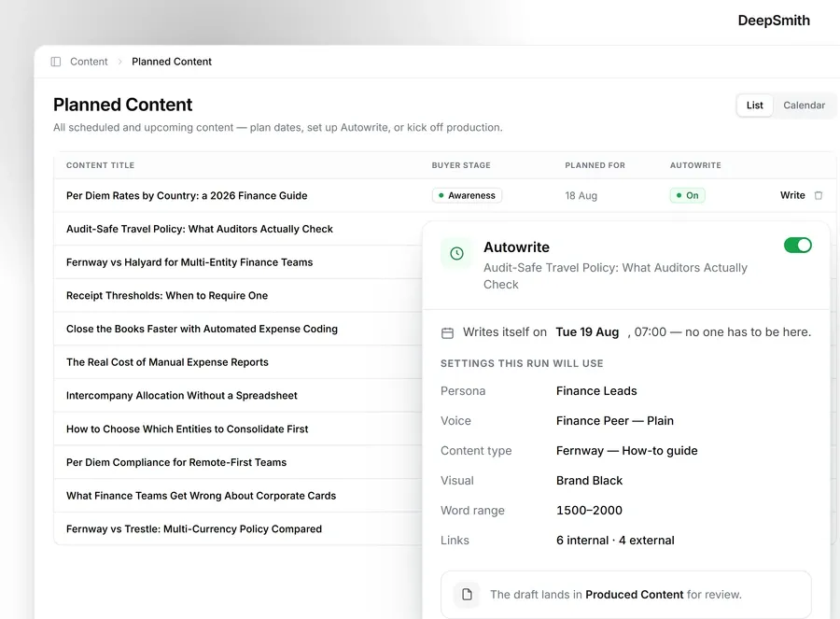
Task: Change the Tue 19 Aug date
Action: [x=587, y=332]
